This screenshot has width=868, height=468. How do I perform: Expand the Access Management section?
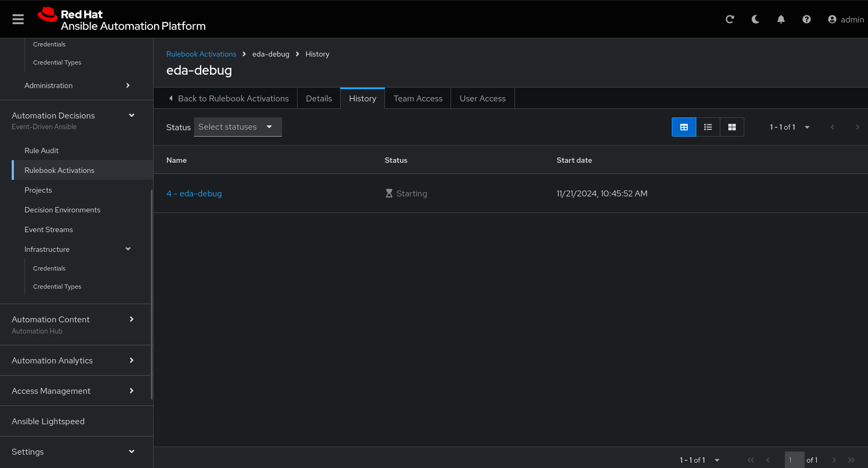(x=77, y=391)
